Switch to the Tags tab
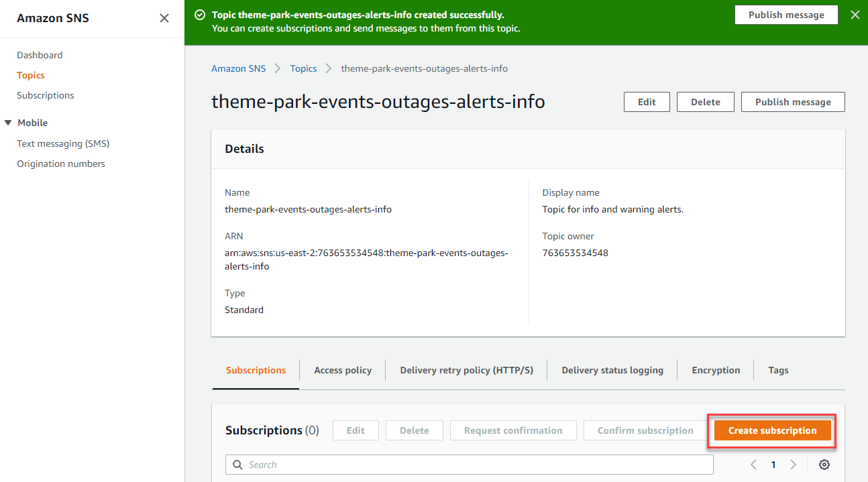 click(778, 370)
